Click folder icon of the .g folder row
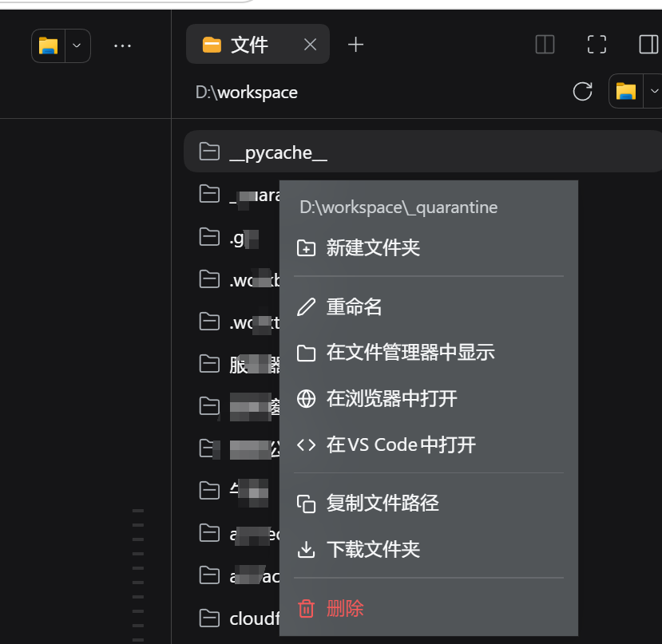The image size is (662, 644). pos(209,237)
